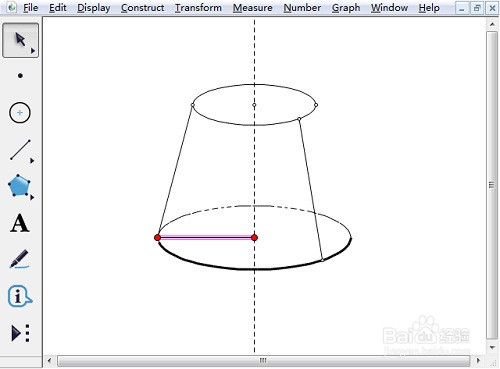The height and width of the screenshot is (369, 500).
Task: Select the Text tool
Action: (20, 223)
